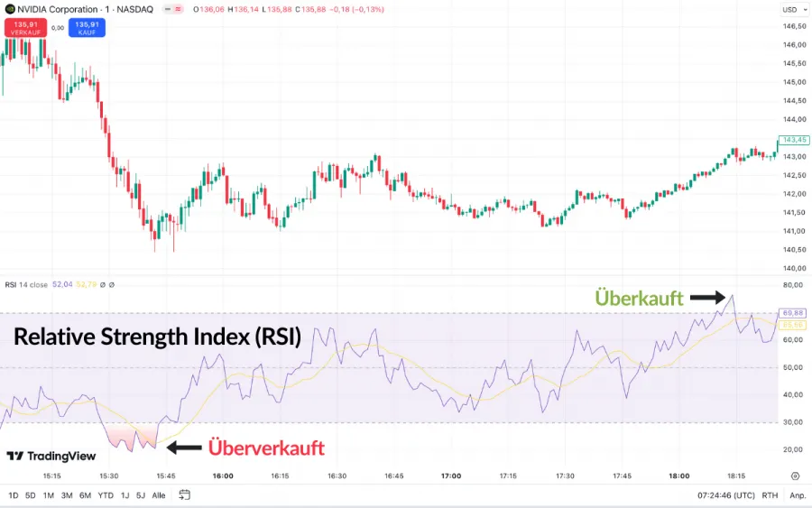Click the high price H136,14
Screen dimensions: 812x508
[x=244, y=9]
